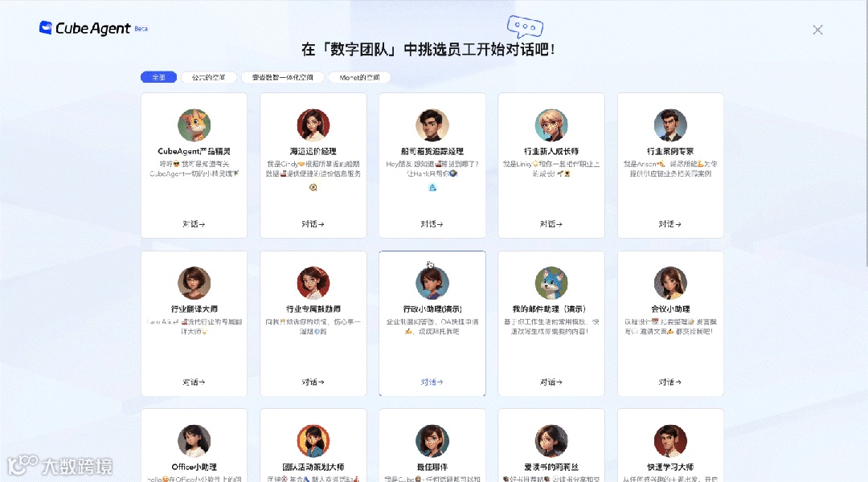Viewport: 868px width, 482px height.
Task: Click the 行政小助理(演示) avatar
Action: point(432,283)
